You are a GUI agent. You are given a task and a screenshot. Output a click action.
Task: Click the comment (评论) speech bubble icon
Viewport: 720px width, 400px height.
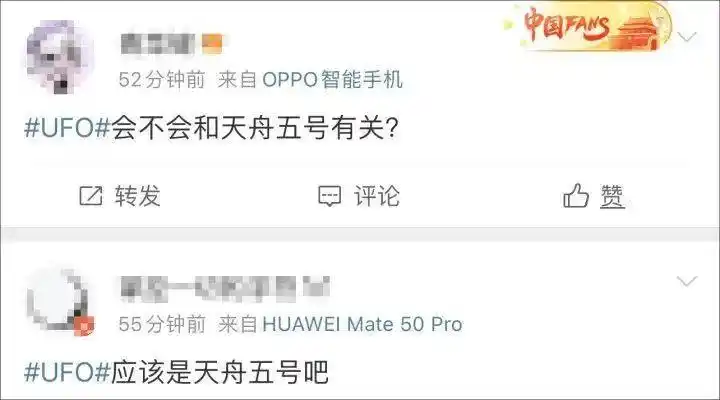pos(330,196)
